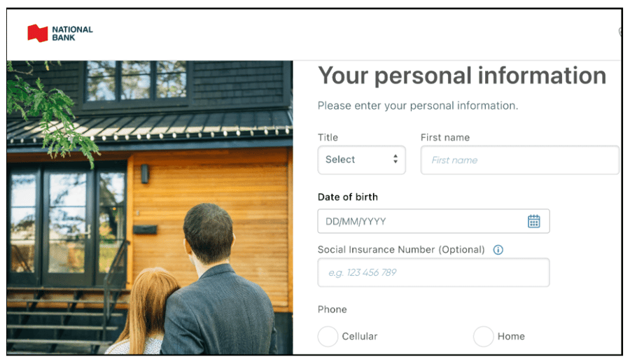Click the Title field label
This screenshot has height=364, width=630.
pos(328,137)
